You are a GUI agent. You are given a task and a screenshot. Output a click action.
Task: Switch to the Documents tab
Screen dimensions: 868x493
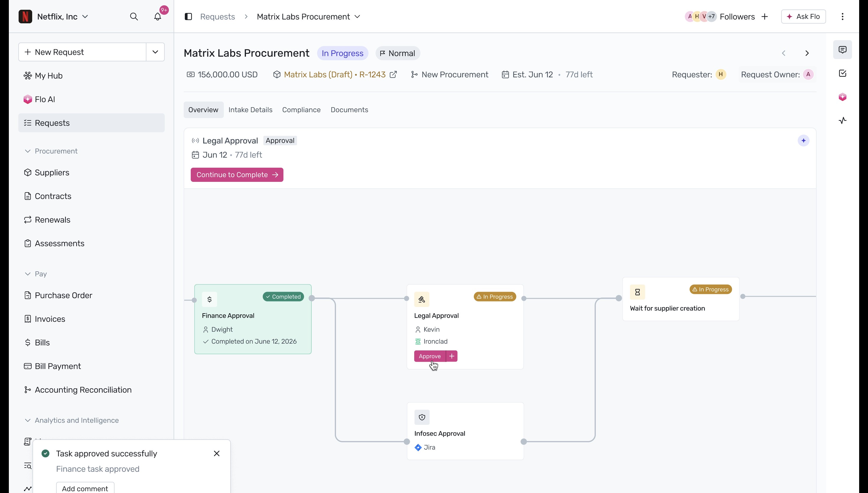click(349, 110)
